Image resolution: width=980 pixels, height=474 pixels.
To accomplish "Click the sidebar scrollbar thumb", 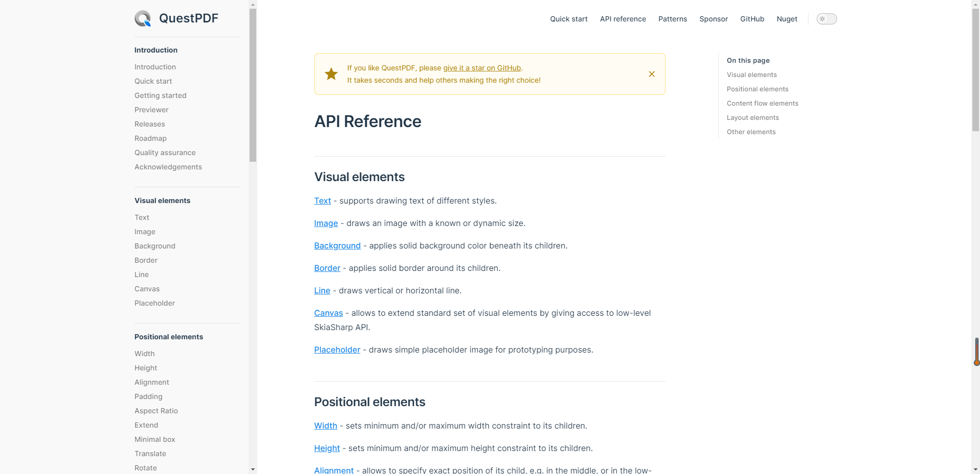I will click(x=253, y=85).
